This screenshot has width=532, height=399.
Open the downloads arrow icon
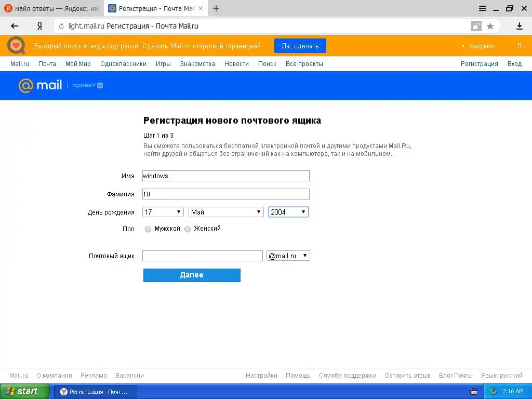click(x=520, y=26)
